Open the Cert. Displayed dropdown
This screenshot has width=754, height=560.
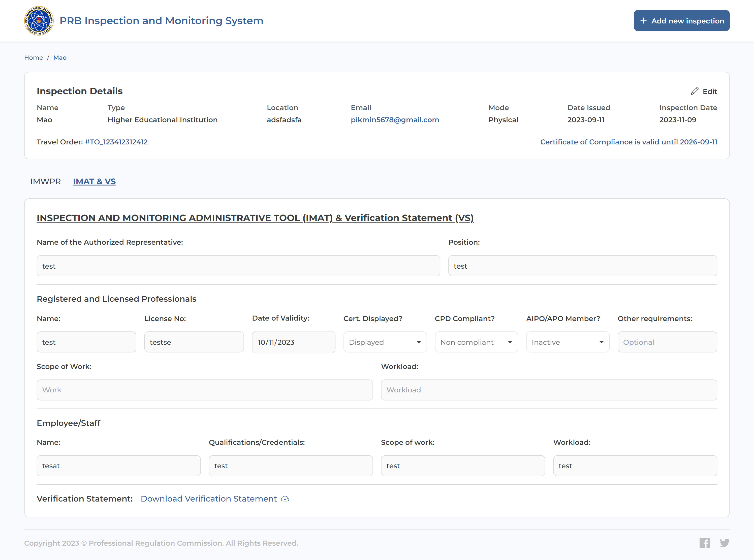[385, 342]
